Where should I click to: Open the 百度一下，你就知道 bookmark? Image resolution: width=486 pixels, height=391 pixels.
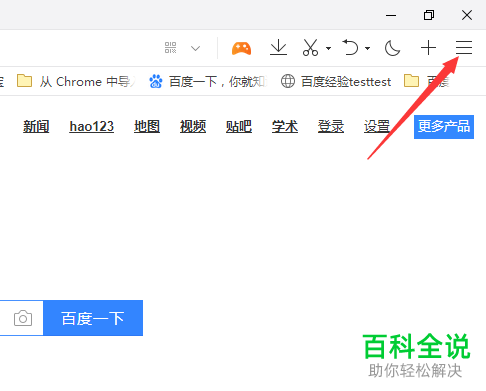[208, 81]
